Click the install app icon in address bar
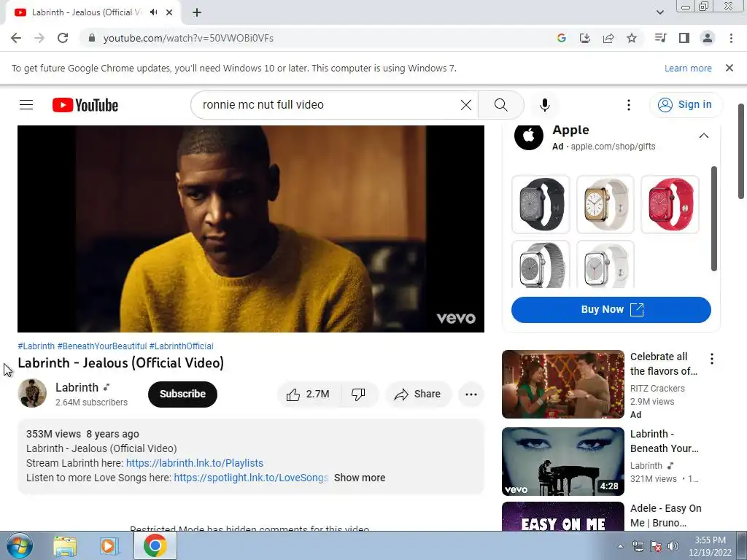The height and width of the screenshot is (560, 747). click(x=584, y=38)
